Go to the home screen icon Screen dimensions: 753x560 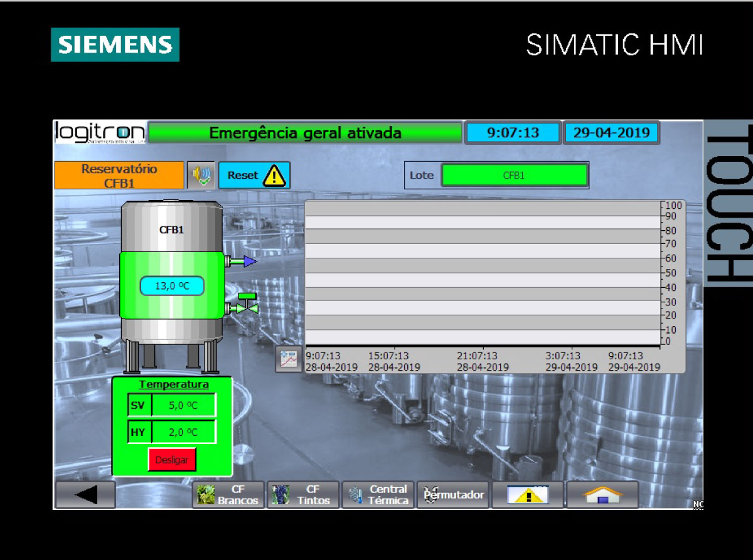click(x=602, y=495)
